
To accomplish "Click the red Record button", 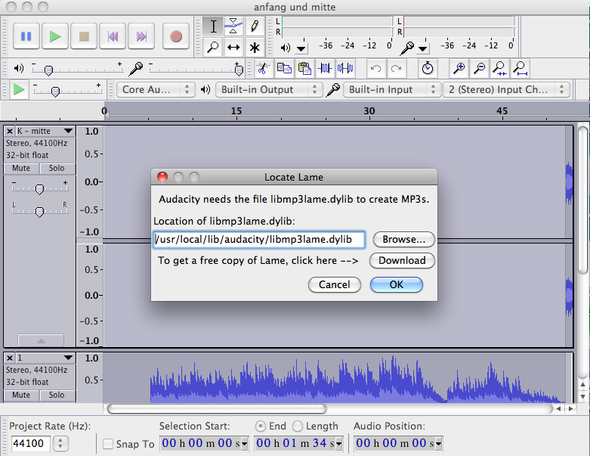I will pyautogui.click(x=176, y=36).
